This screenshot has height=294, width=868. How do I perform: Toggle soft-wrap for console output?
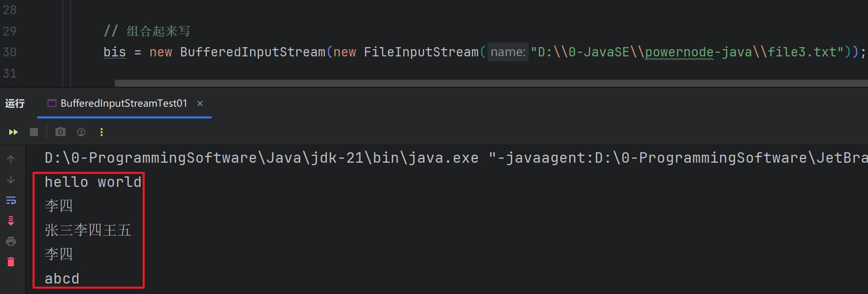tap(11, 200)
